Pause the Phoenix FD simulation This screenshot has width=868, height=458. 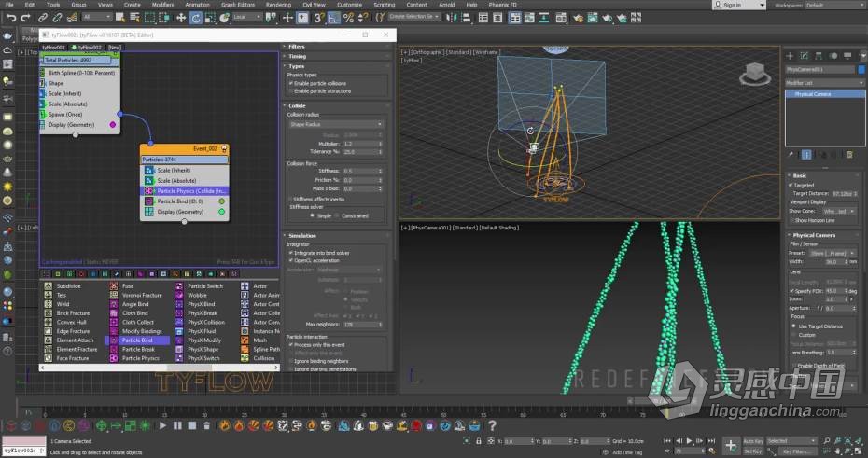(x=177, y=425)
